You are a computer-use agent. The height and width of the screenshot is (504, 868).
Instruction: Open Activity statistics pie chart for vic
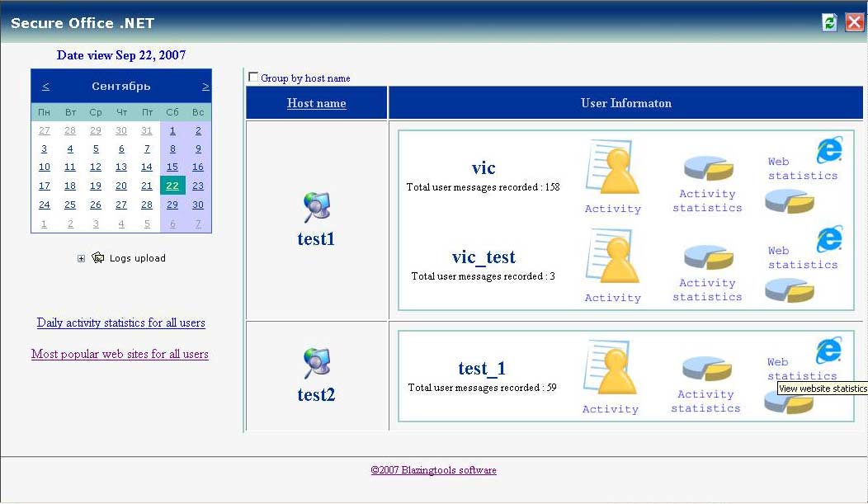708,168
